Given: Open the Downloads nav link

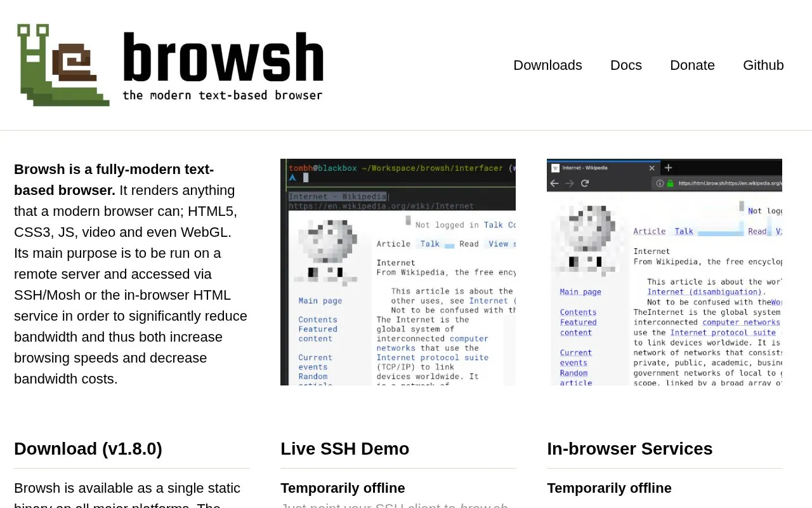Looking at the screenshot, I should (547, 65).
